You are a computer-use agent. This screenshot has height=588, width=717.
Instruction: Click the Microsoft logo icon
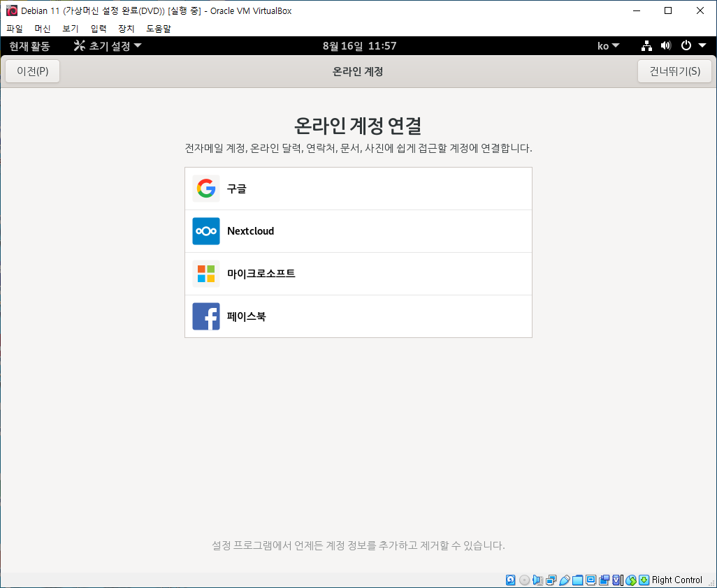205,274
